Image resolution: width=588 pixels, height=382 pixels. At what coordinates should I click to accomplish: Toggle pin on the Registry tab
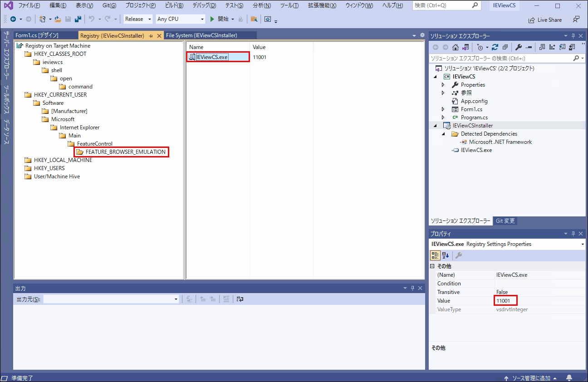click(151, 35)
